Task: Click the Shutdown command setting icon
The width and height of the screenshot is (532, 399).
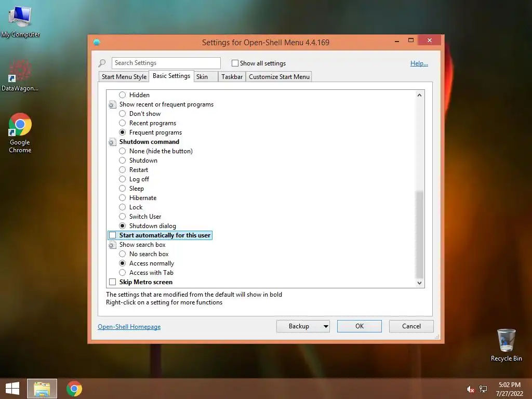Action: point(112,142)
